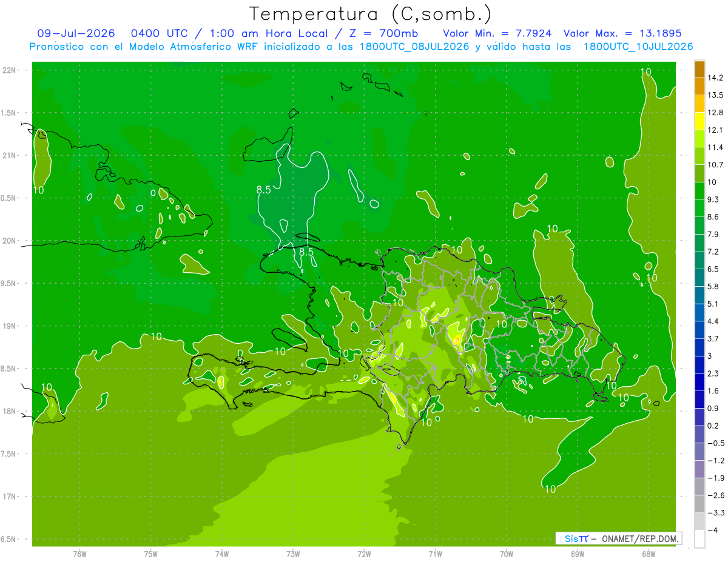Click the '21N' latitude label
The image size is (728, 562).
pos(10,155)
